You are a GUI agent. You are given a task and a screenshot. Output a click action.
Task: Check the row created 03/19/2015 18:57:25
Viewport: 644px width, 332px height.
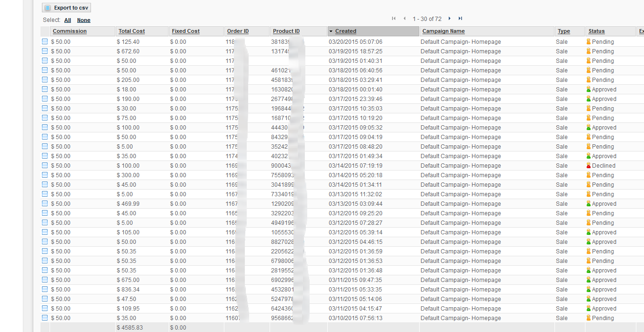[x=45, y=51]
